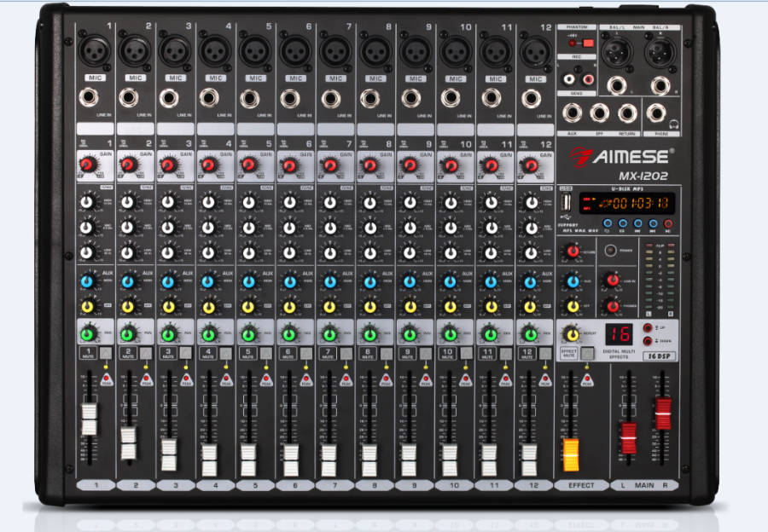Click the channel 1 XLR MIC input
The height and width of the screenshot is (532, 768).
95,53
